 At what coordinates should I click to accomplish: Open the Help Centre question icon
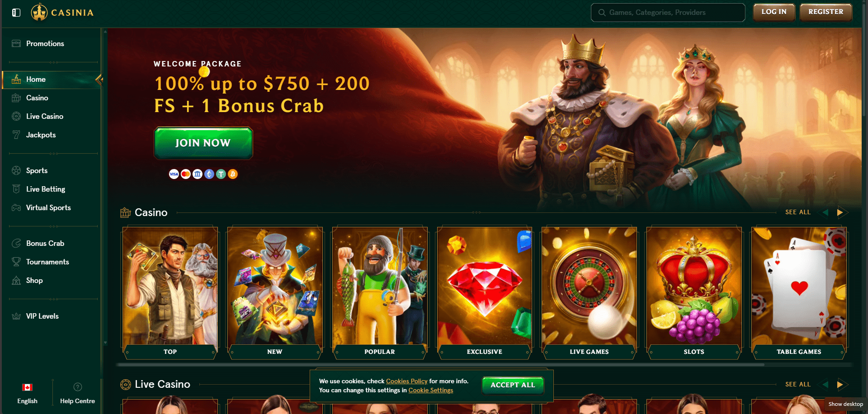78,387
